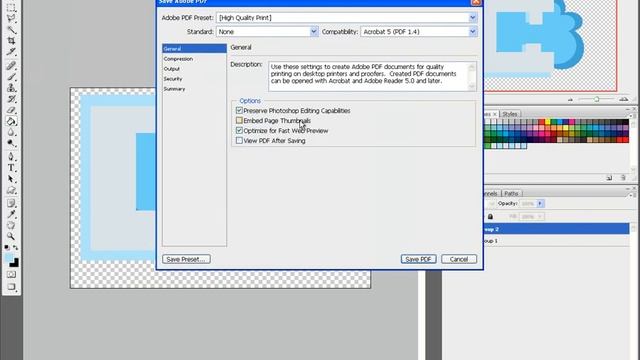Change the screen mode
Screen dimensions: 640x360
coord(11,287)
